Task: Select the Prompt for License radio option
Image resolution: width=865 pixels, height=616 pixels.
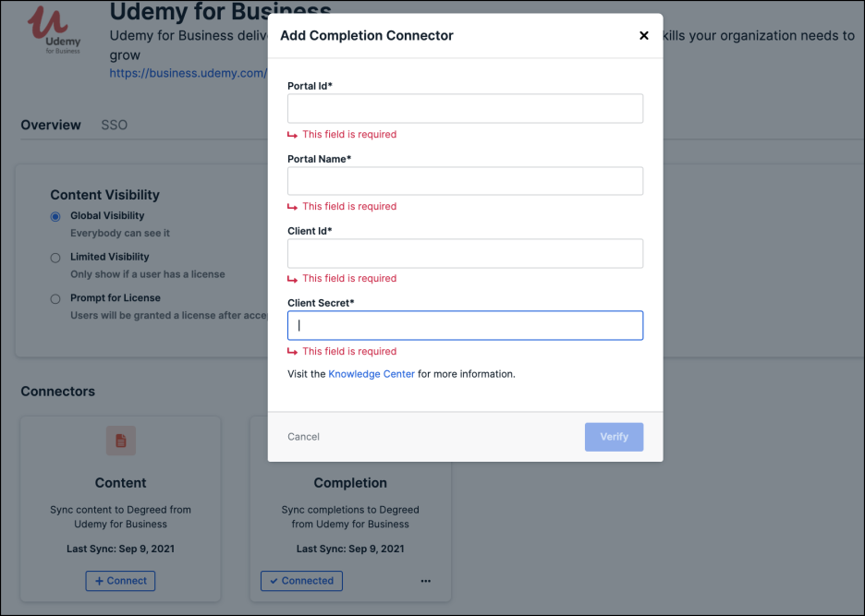Action: [x=55, y=299]
